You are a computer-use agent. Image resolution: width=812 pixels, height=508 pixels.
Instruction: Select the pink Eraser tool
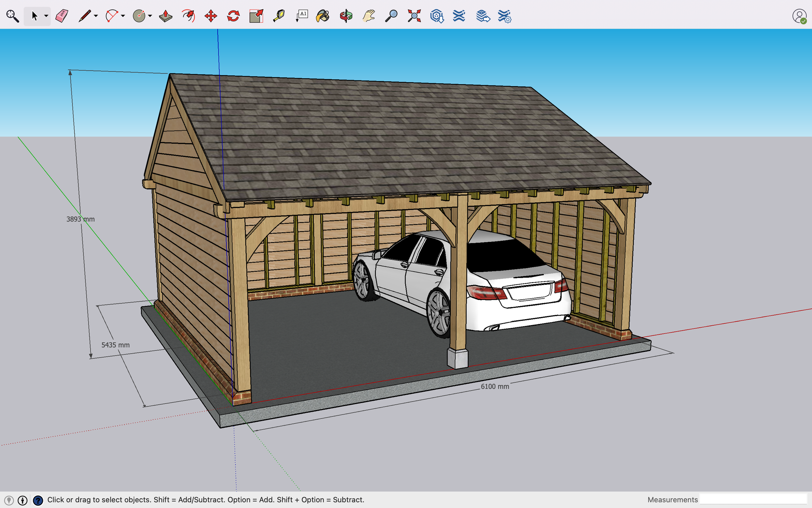click(x=62, y=16)
